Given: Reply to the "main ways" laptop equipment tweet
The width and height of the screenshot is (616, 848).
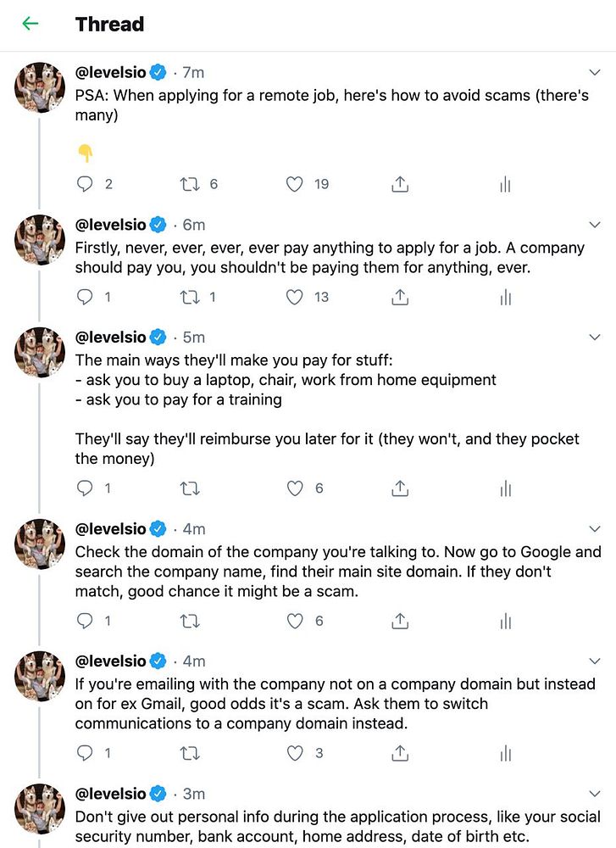Looking at the screenshot, I should point(85,488).
